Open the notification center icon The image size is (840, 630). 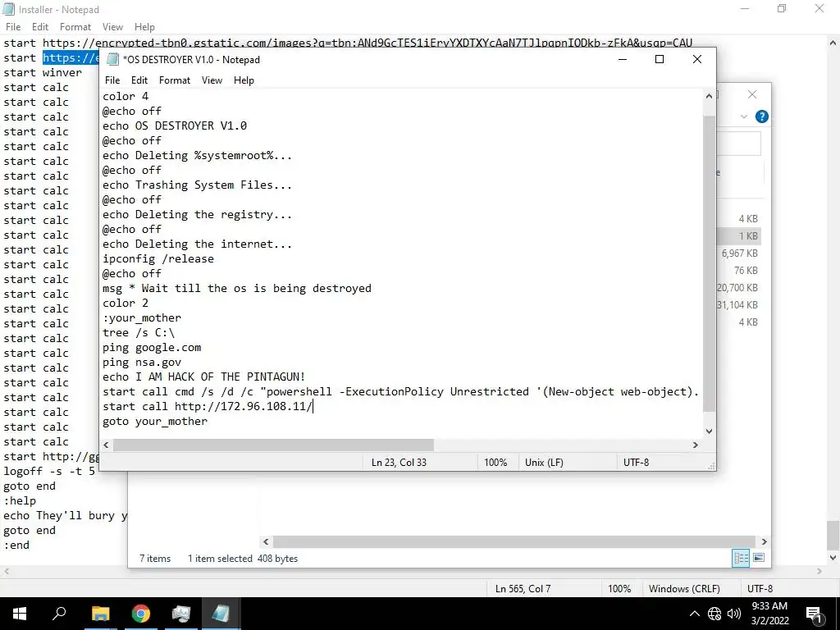click(814, 614)
